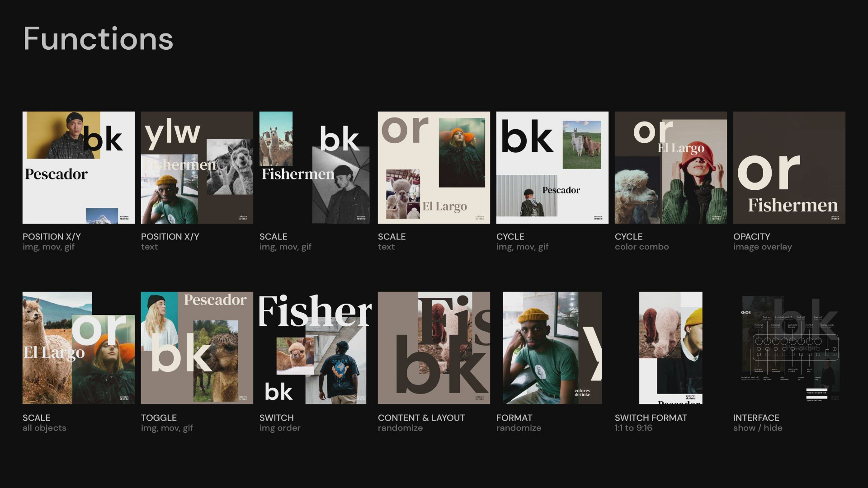This screenshot has width=868, height=488.
Task: Click the CONTENT & LAYOUT label
Action: (421, 418)
